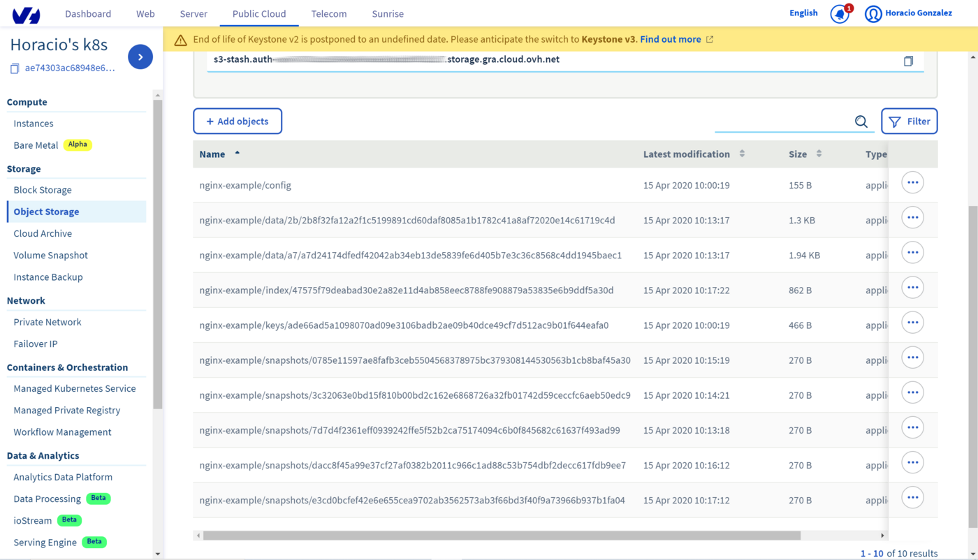Viewport: 978px width, 560px height.
Task: Expand the Horacio's k8s project switcher
Action: coord(59,44)
